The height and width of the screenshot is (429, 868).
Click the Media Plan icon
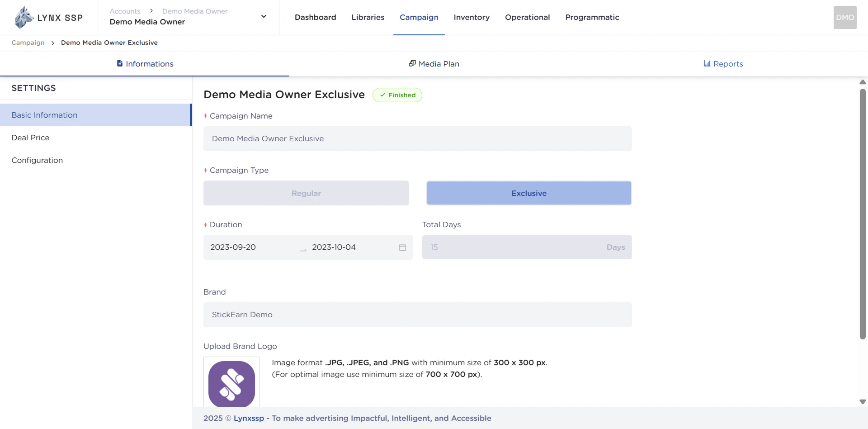point(412,63)
